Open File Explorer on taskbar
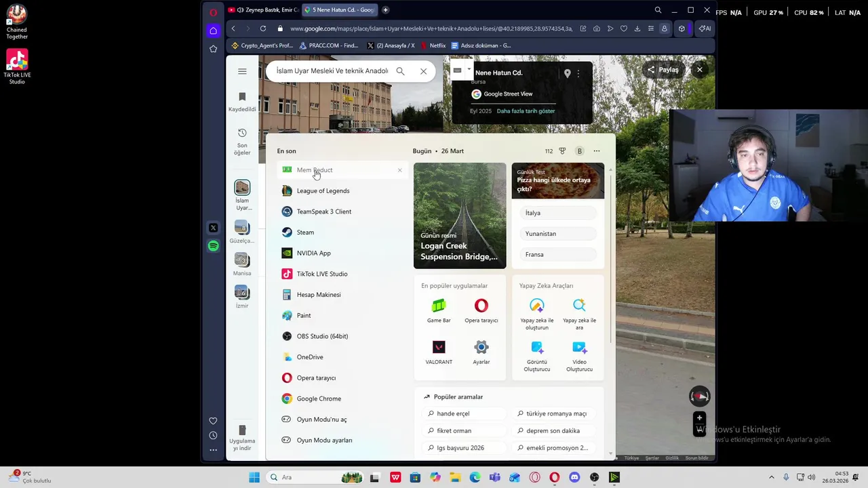Viewport: 868px width, 488px height. click(454, 477)
